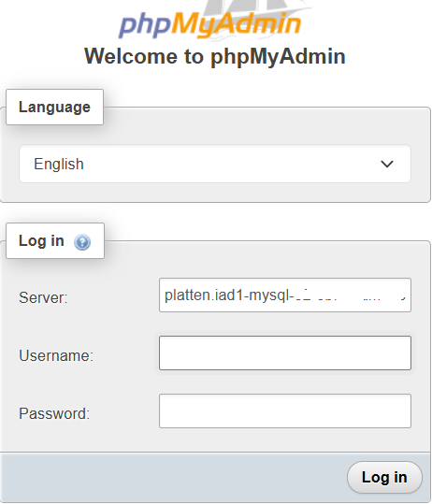432x504 pixels.
Task: Focus the Password input field
Action: 285,410
